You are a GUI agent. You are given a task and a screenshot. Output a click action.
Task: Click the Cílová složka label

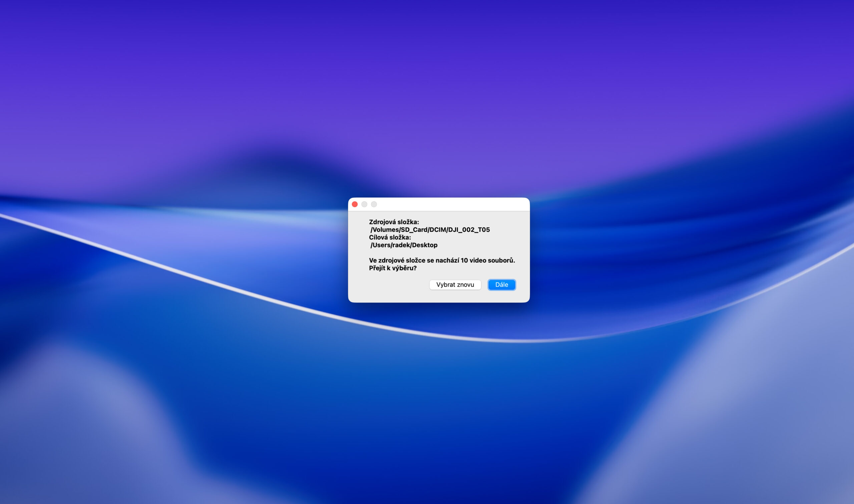390,237
